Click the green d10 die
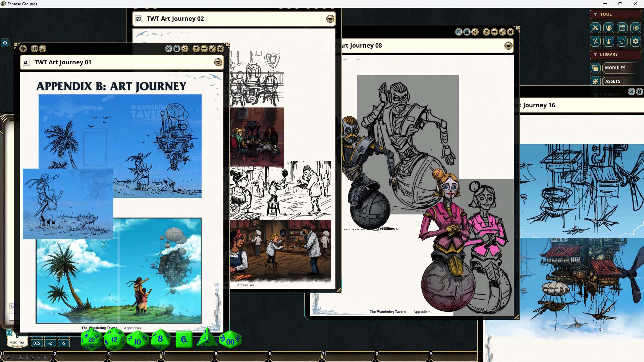 [x=138, y=340]
